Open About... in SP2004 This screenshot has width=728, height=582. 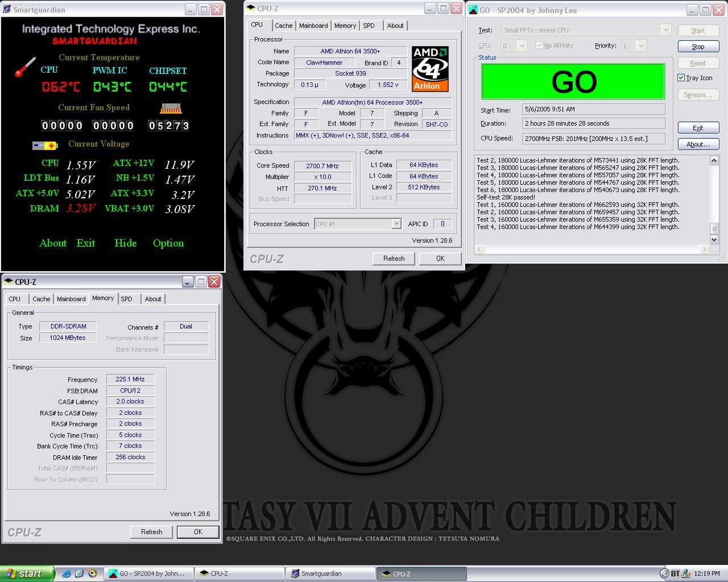[698, 144]
